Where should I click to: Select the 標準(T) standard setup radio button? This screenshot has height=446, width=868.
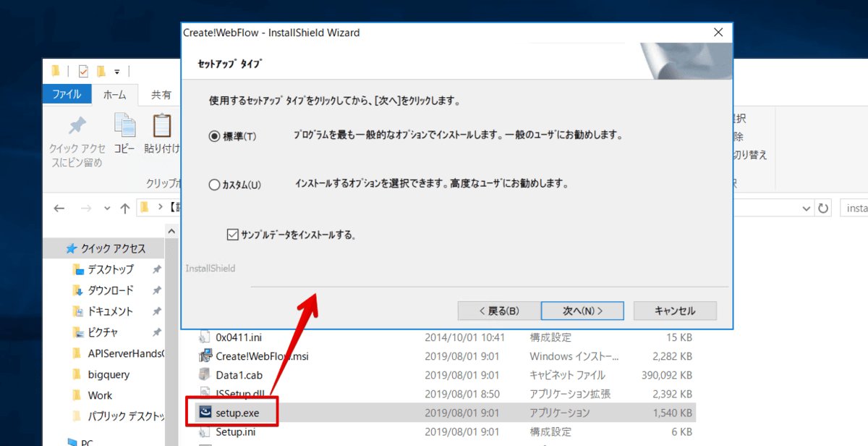pyautogui.click(x=214, y=135)
